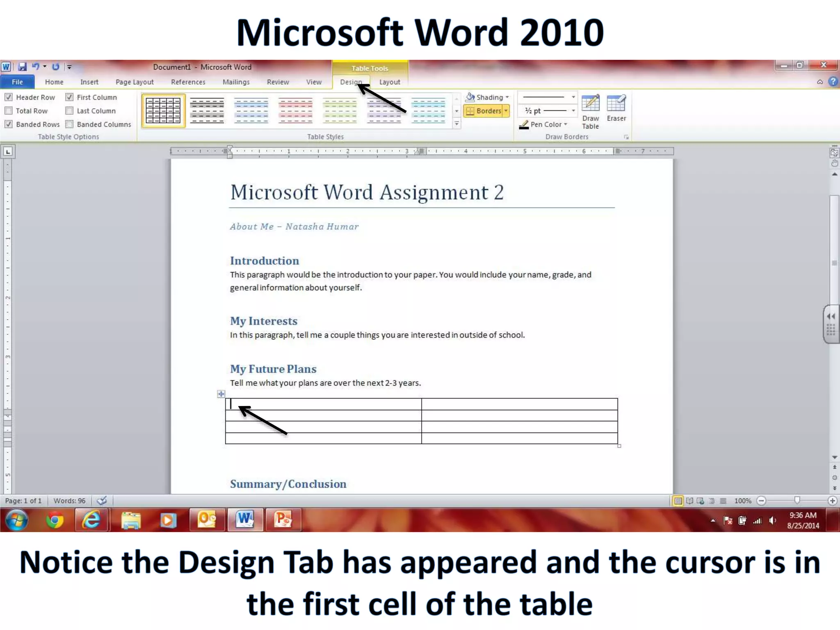Open Google Chrome from taskbar
The height and width of the screenshot is (630, 840).
click(x=55, y=520)
